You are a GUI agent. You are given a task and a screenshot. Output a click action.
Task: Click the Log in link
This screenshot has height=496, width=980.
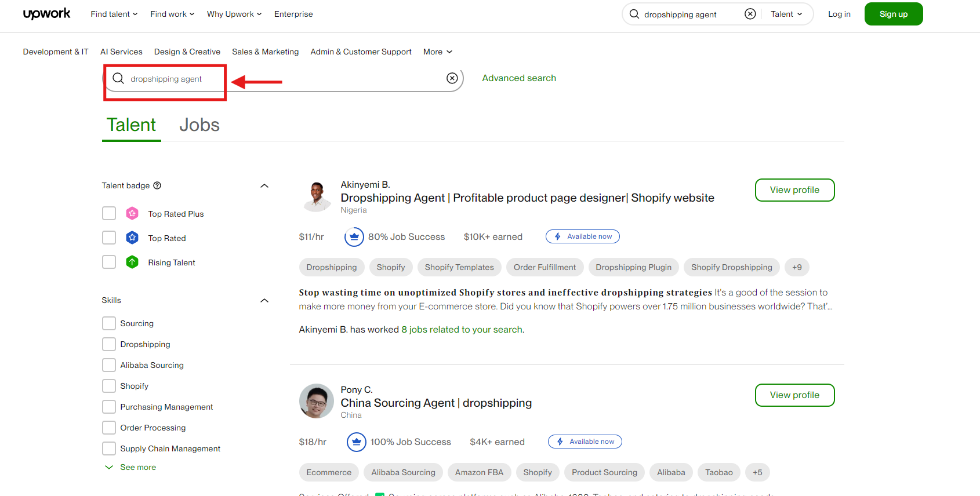click(839, 14)
